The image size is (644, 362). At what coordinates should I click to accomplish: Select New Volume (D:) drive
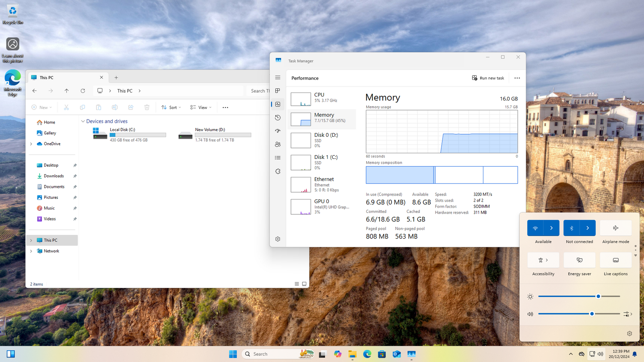click(215, 135)
